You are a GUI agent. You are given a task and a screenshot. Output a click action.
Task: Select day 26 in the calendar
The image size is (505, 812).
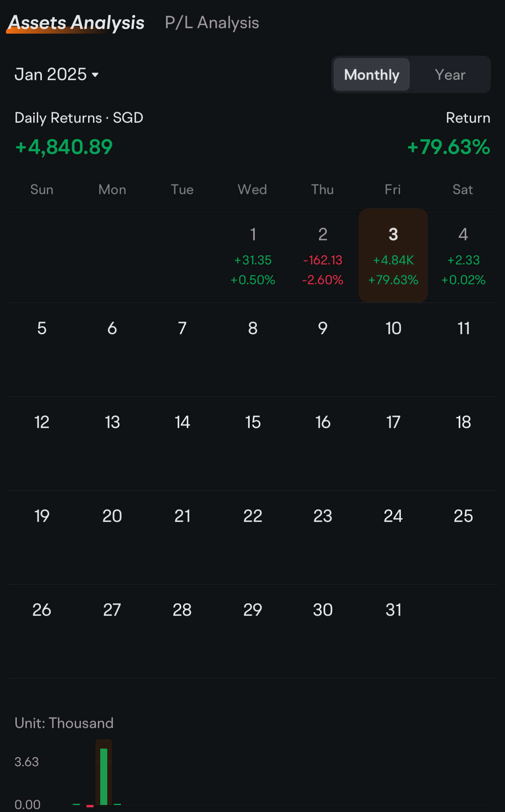(42, 610)
